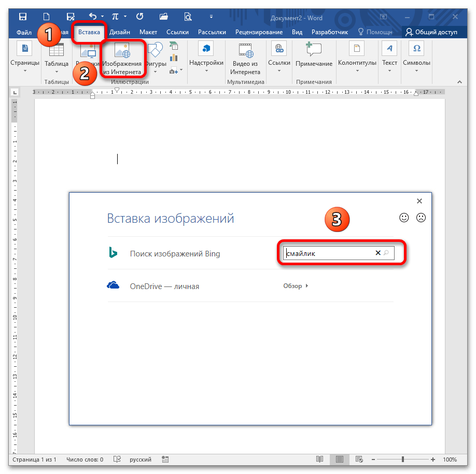Click the search magnifier in Bing field
This screenshot has height=474, width=476.
pyautogui.click(x=386, y=253)
